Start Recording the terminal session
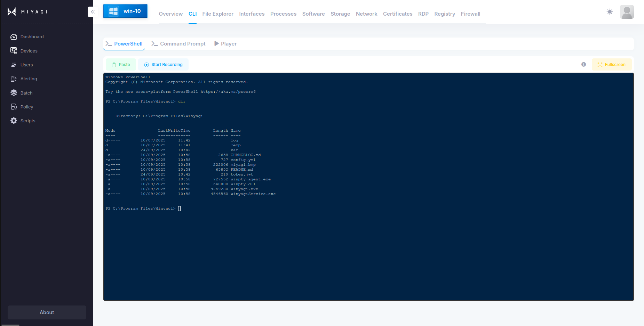The width and height of the screenshot is (644, 326). click(163, 65)
